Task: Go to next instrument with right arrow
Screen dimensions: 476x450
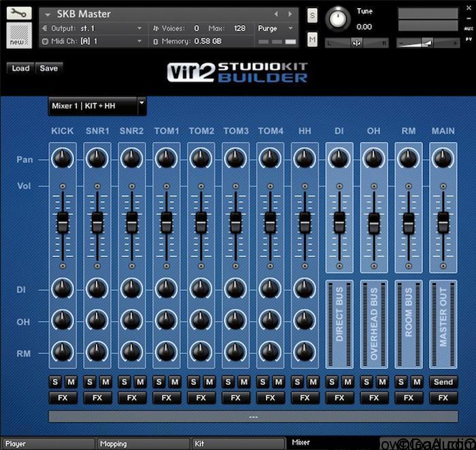Action: click(x=290, y=14)
